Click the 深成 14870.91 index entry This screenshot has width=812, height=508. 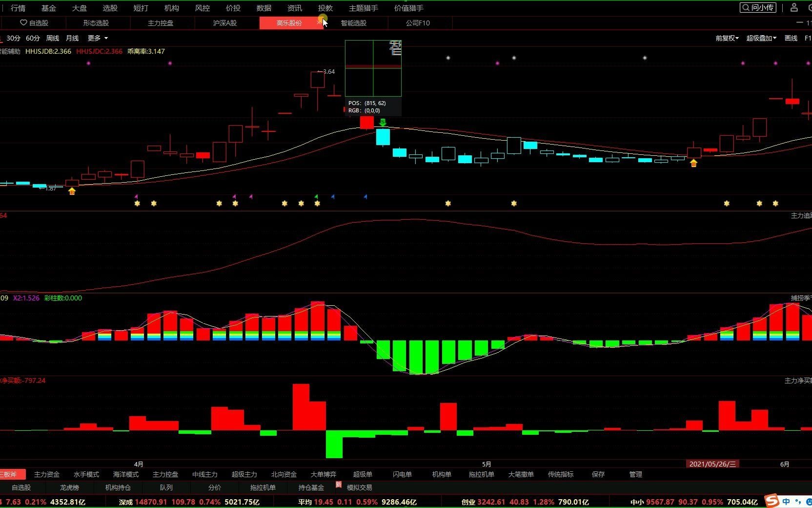pos(189,502)
